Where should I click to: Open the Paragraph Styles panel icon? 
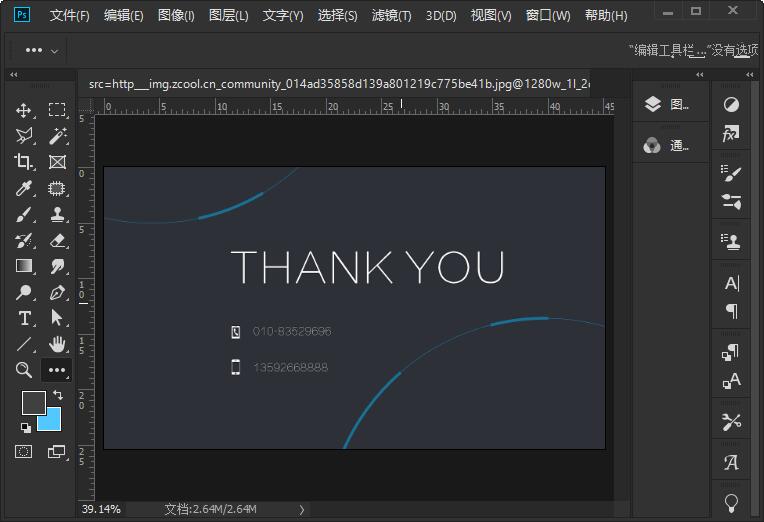(731, 351)
